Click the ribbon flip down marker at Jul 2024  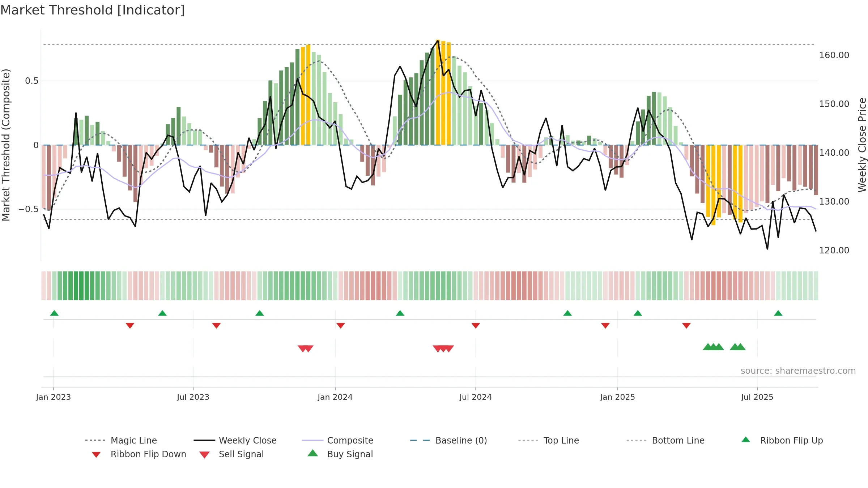coord(476,326)
